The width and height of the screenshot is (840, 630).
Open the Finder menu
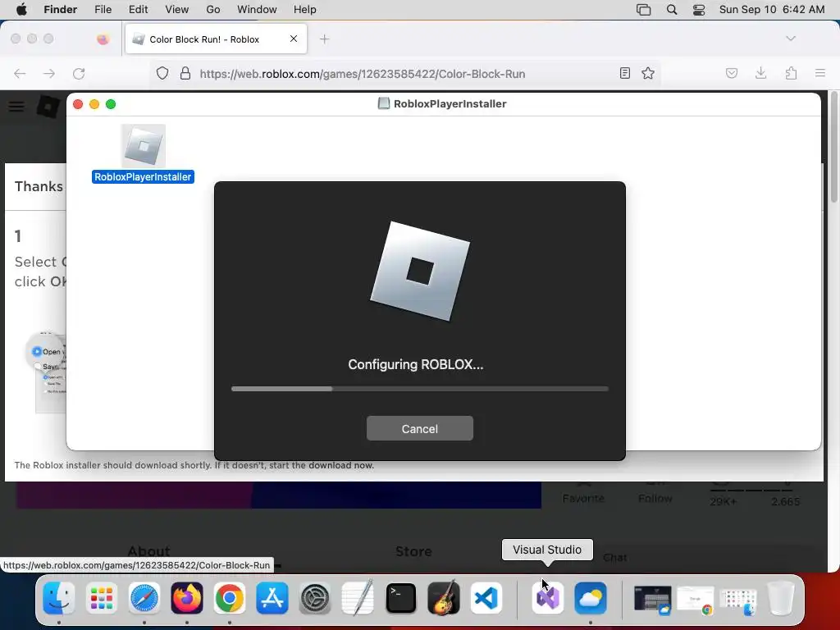[60, 10]
